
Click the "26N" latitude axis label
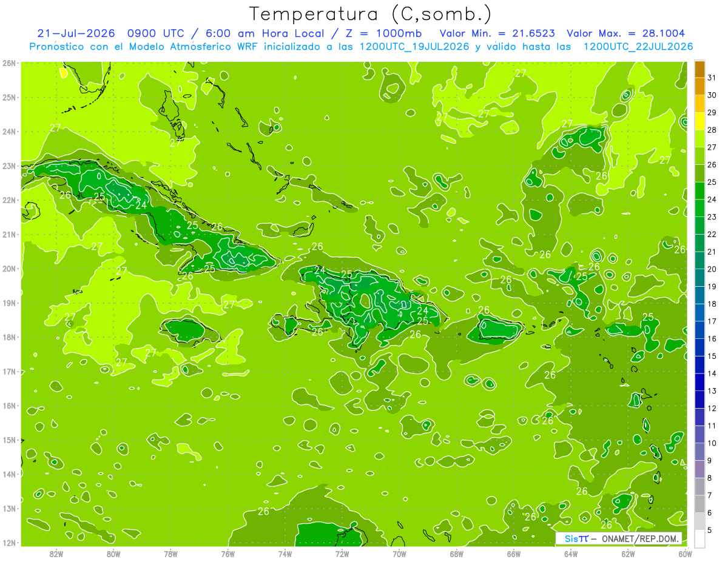click(x=9, y=63)
